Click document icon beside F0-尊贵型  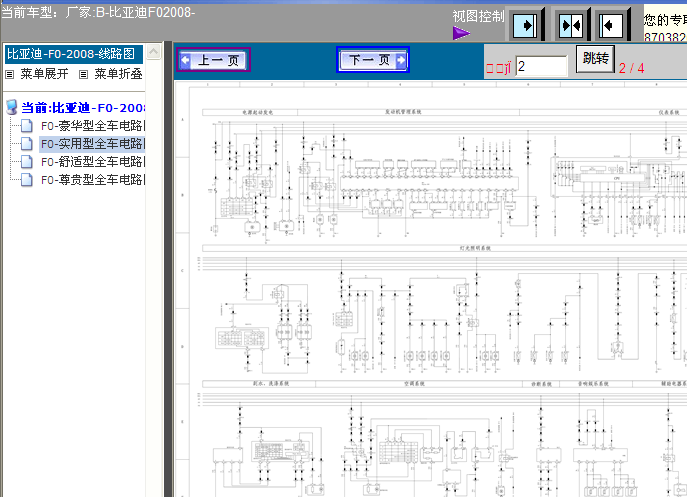(x=27, y=180)
